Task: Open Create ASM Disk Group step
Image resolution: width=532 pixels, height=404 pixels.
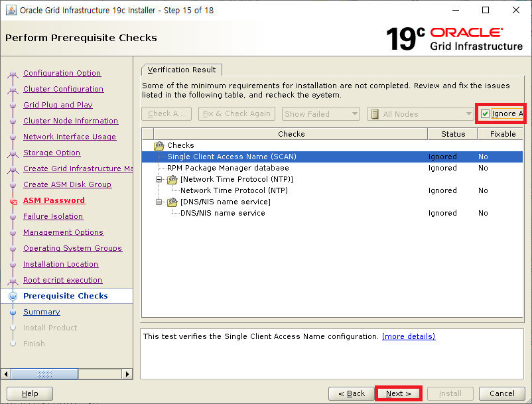Action: [x=67, y=184]
